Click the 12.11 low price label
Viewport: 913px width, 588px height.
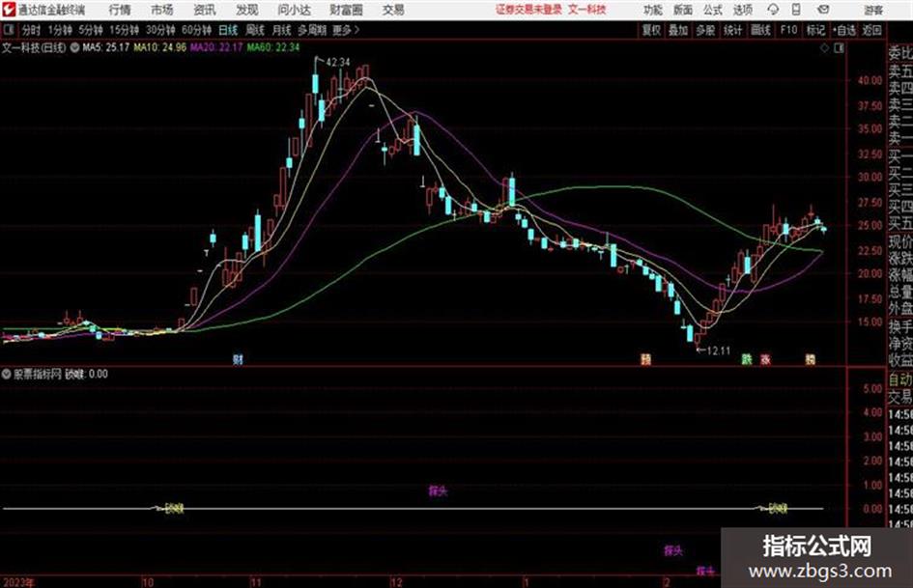click(x=718, y=350)
